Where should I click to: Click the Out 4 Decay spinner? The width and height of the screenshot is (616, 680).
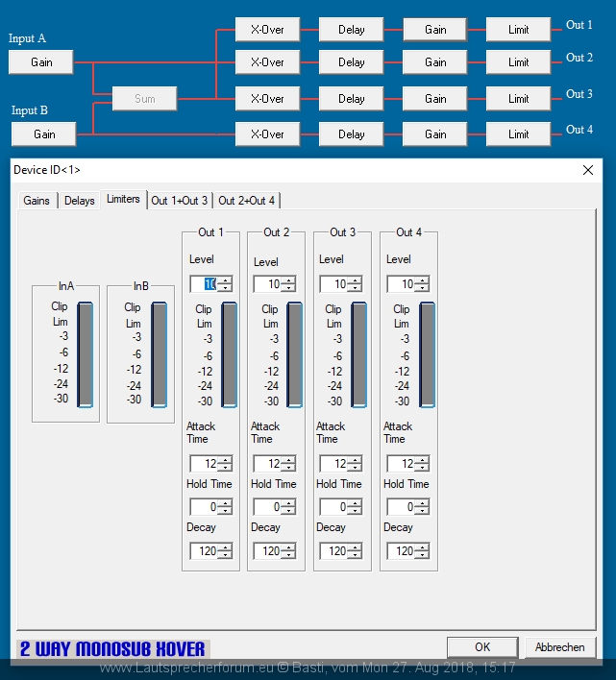pos(422,551)
